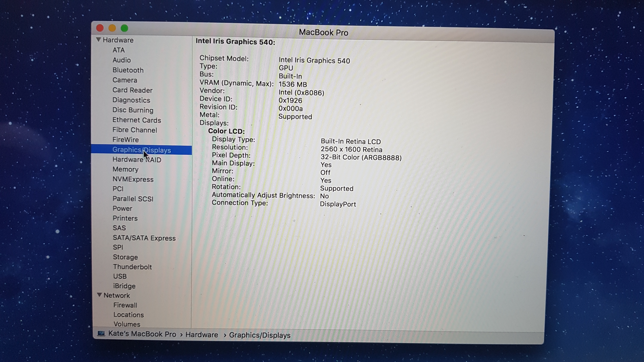
Task: Choose Storage in the sidebar
Action: 125,257
